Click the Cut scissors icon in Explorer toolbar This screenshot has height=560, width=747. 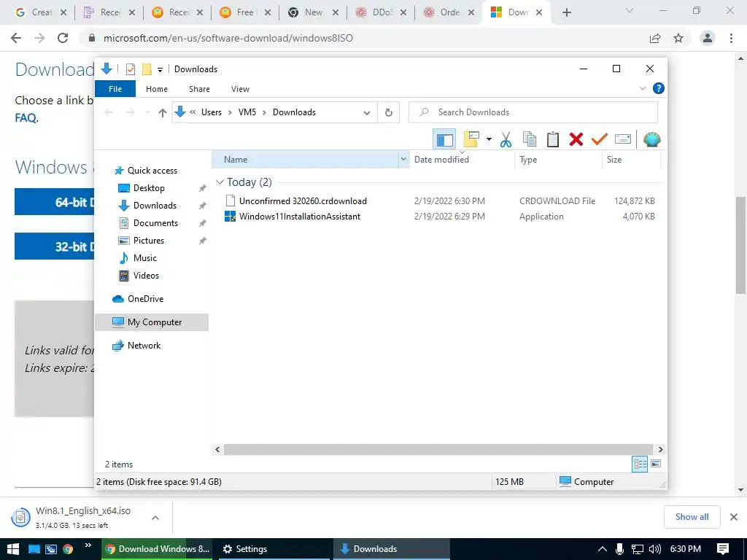click(x=506, y=139)
